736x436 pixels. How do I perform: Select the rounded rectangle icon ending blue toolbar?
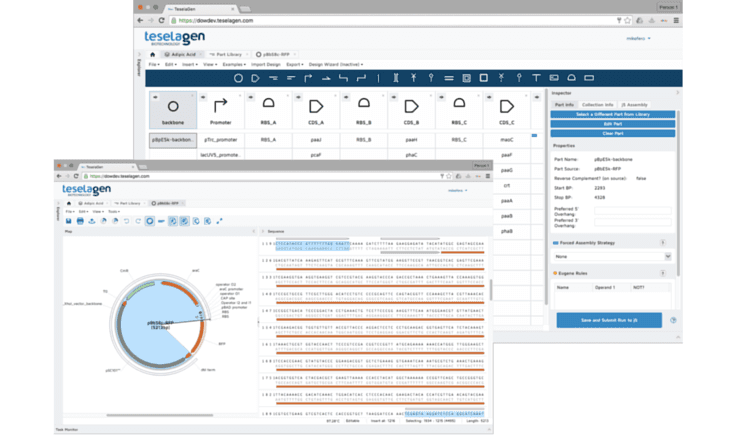(589, 78)
